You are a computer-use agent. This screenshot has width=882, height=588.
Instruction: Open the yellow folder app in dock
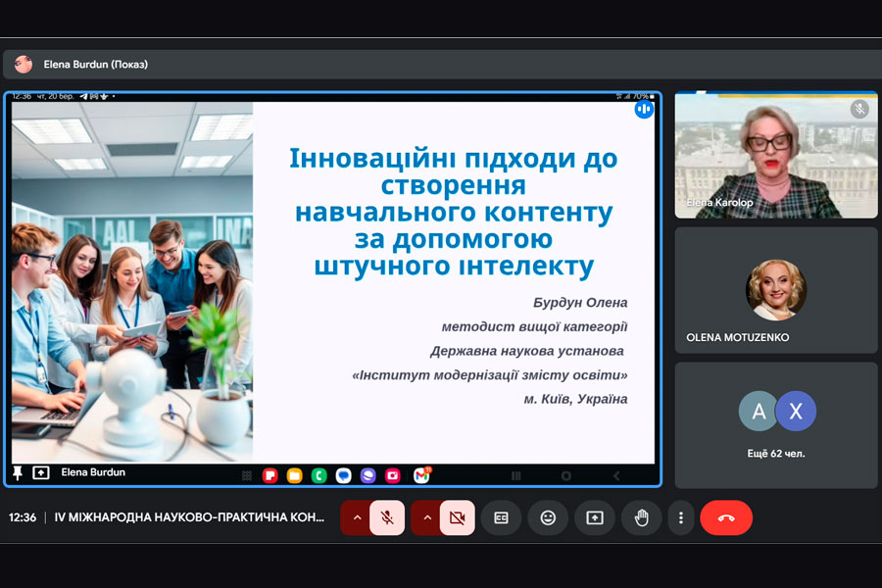click(x=294, y=475)
